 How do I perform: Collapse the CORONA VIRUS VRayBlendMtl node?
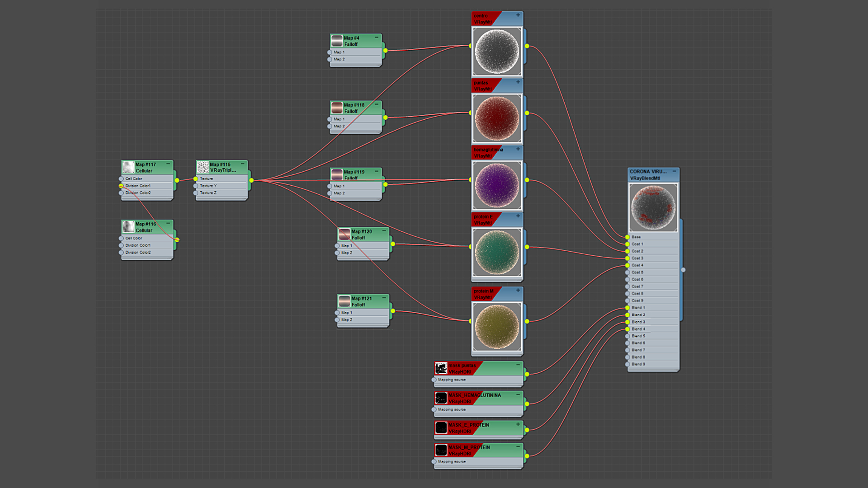tap(674, 171)
